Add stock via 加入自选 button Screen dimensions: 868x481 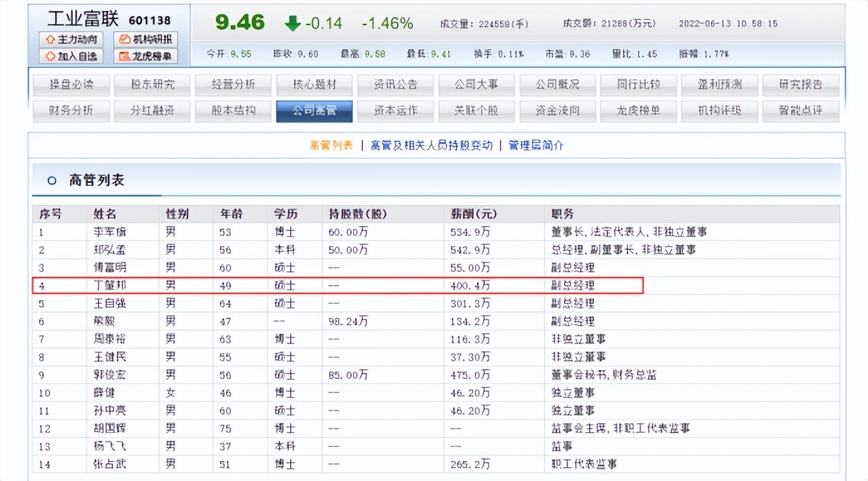(71, 57)
